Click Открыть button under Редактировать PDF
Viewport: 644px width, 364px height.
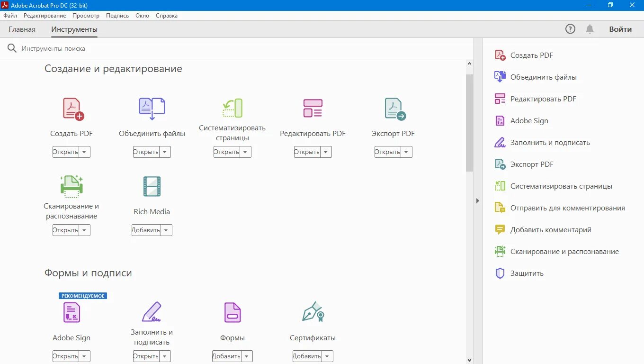tap(307, 152)
